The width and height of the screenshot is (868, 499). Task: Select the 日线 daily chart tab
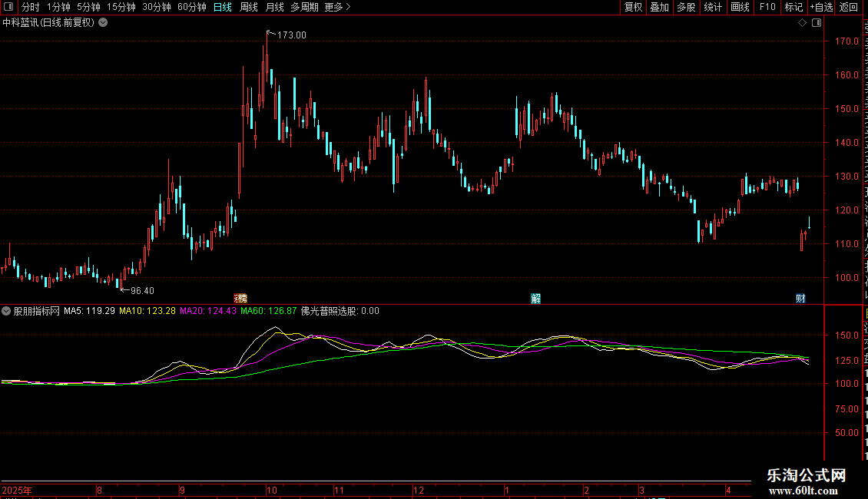(223, 7)
